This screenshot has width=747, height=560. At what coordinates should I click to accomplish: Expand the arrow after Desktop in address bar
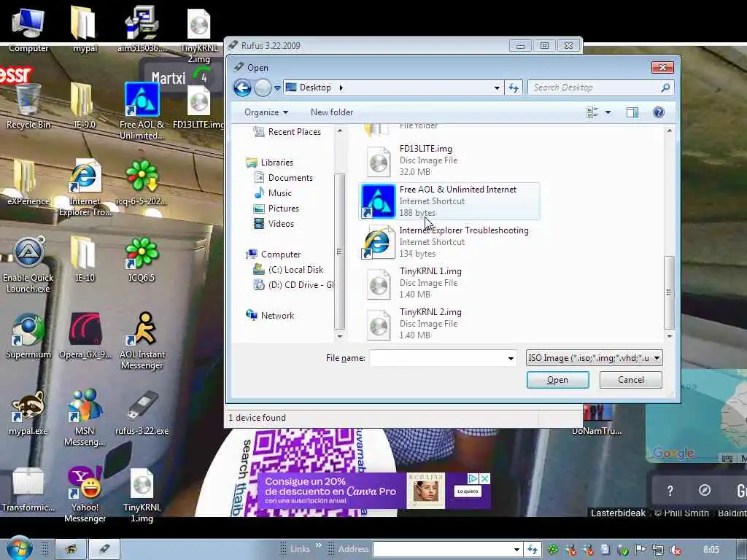pos(341,87)
